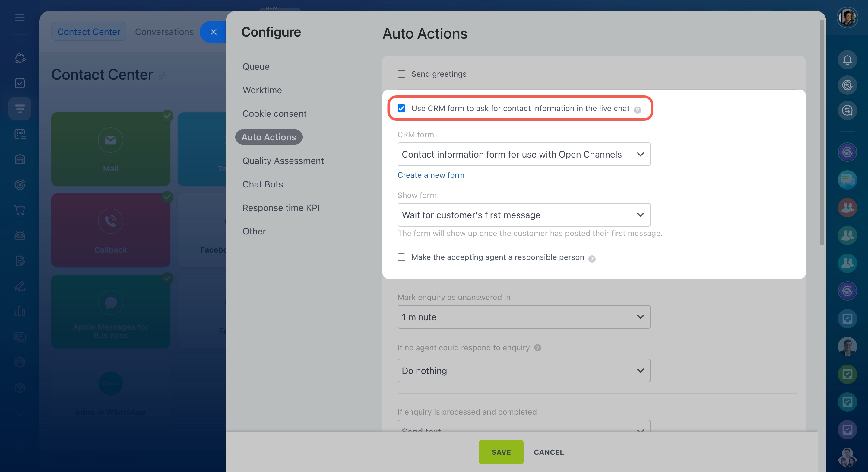Open the chat search icon in right panel
868x472 pixels.
[847, 110]
